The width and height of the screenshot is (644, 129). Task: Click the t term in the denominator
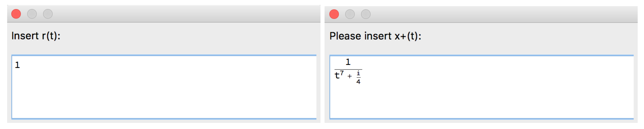coord(337,75)
